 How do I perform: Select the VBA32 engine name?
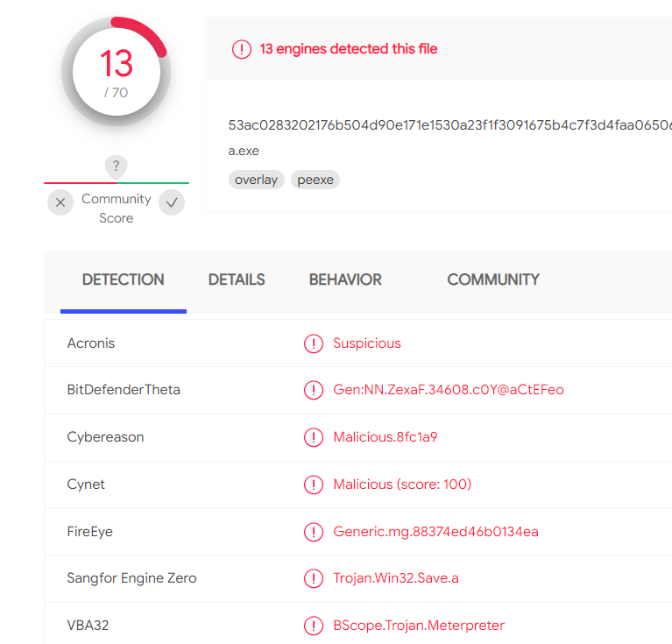[x=88, y=625]
